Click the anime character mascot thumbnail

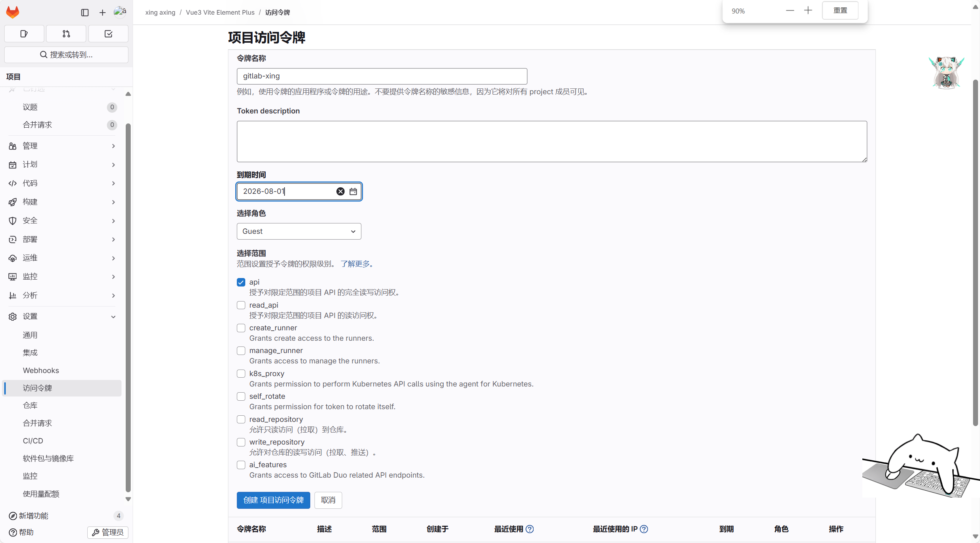(x=947, y=72)
